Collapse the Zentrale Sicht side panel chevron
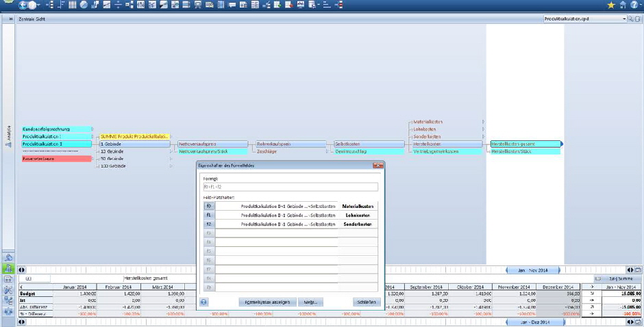644x327 pixels. [10, 19]
